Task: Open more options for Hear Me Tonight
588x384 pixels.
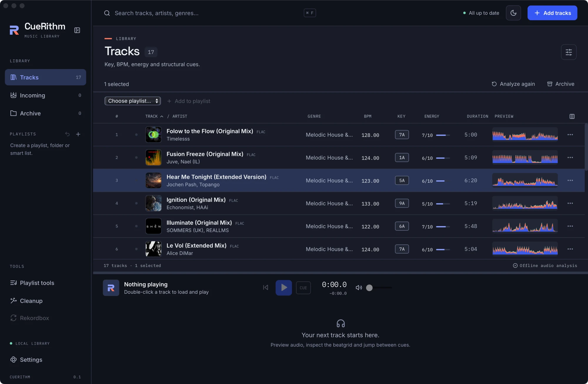Action: (570, 181)
